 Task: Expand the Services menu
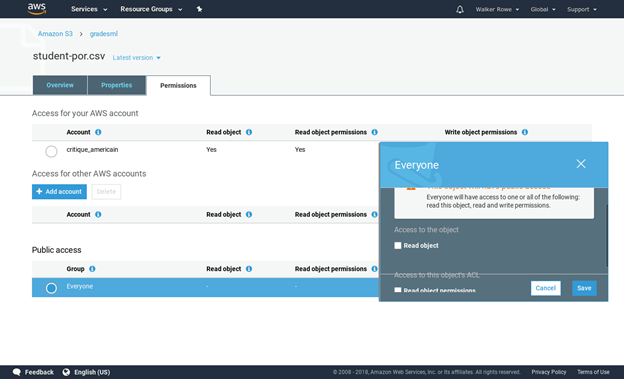89,9
